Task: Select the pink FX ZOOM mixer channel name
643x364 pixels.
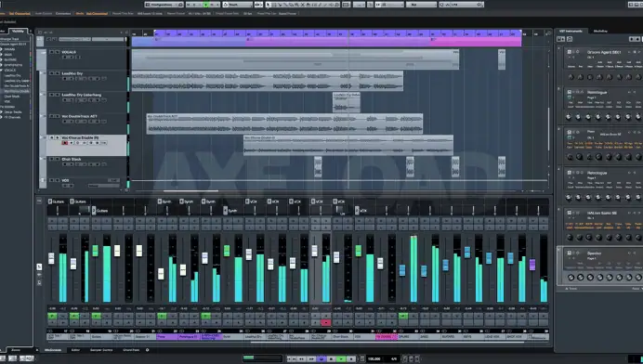Action: click(x=387, y=337)
